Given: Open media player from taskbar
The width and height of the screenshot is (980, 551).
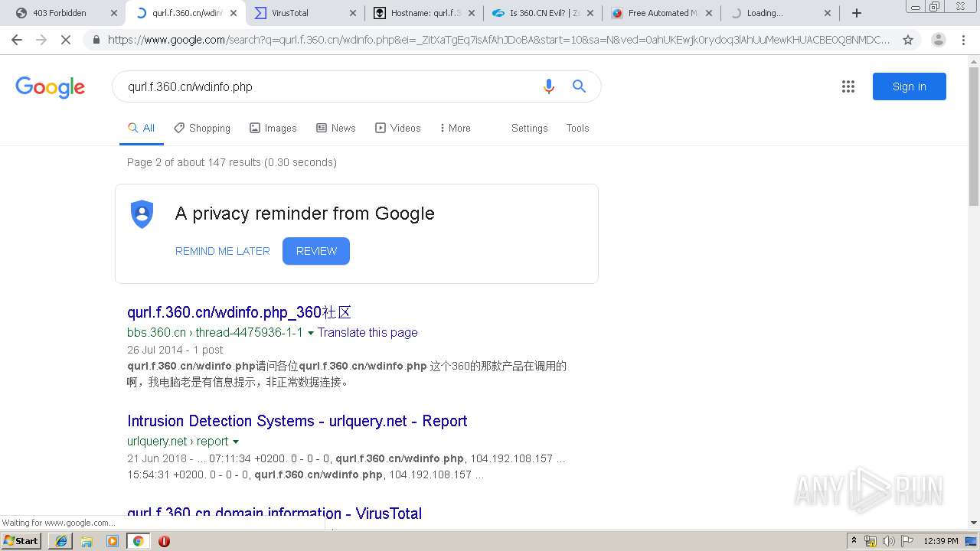Looking at the screenshot, I should coord(113,541).
